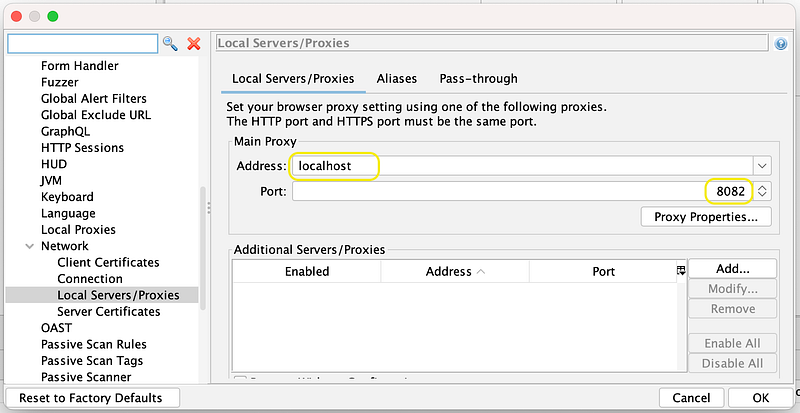Screen dimensions: 800x413
Task: Click the Add... button
Action: [x=733, y=269]
